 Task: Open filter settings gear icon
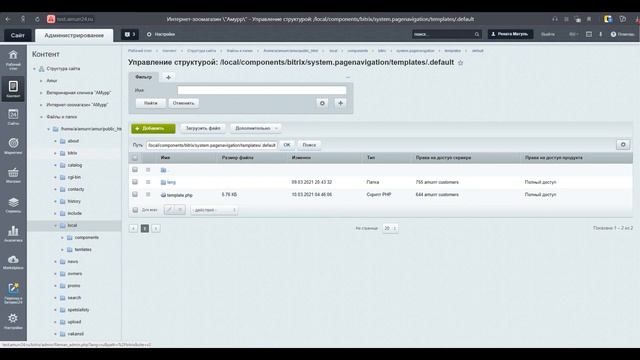322,103
